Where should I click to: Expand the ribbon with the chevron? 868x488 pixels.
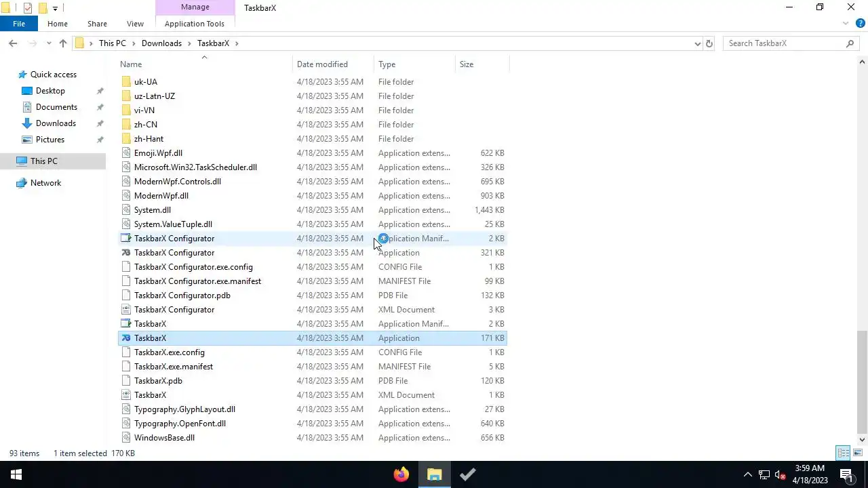[x=846, y=24]
